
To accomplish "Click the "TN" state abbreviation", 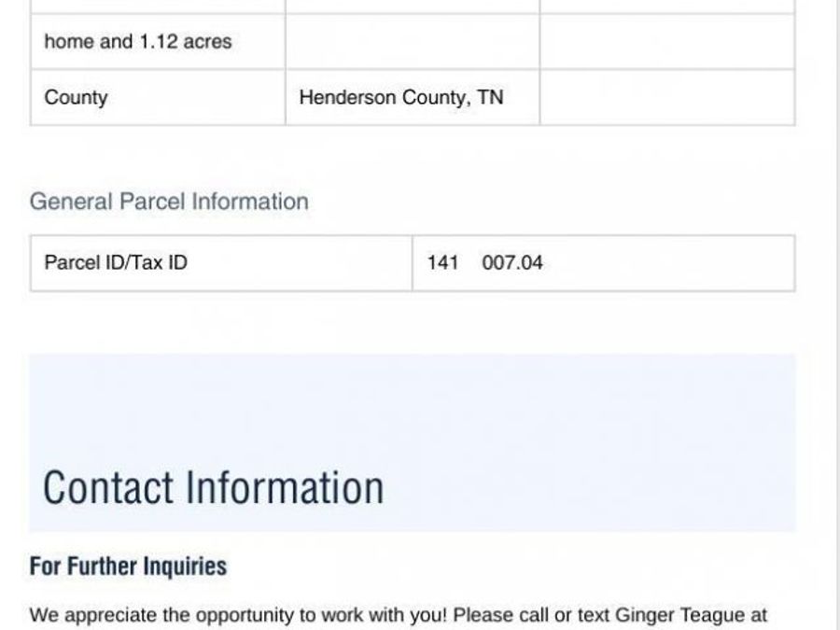I will 490,97.
